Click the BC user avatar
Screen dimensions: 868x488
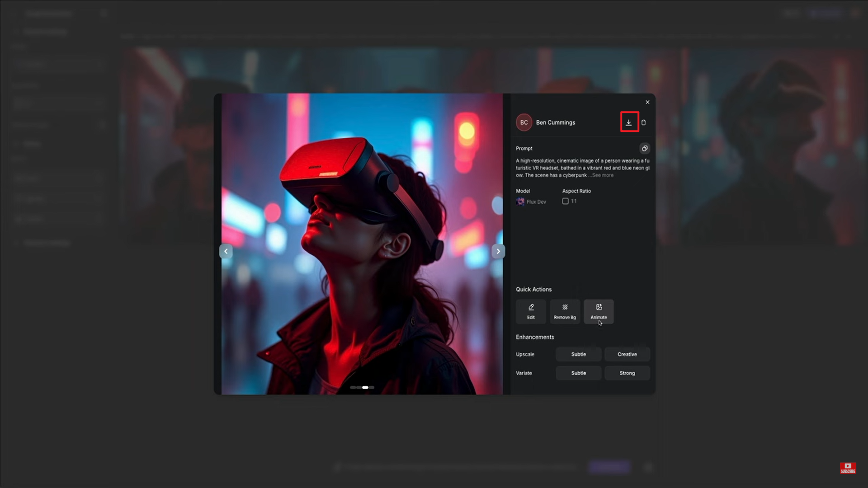[524, 122]
